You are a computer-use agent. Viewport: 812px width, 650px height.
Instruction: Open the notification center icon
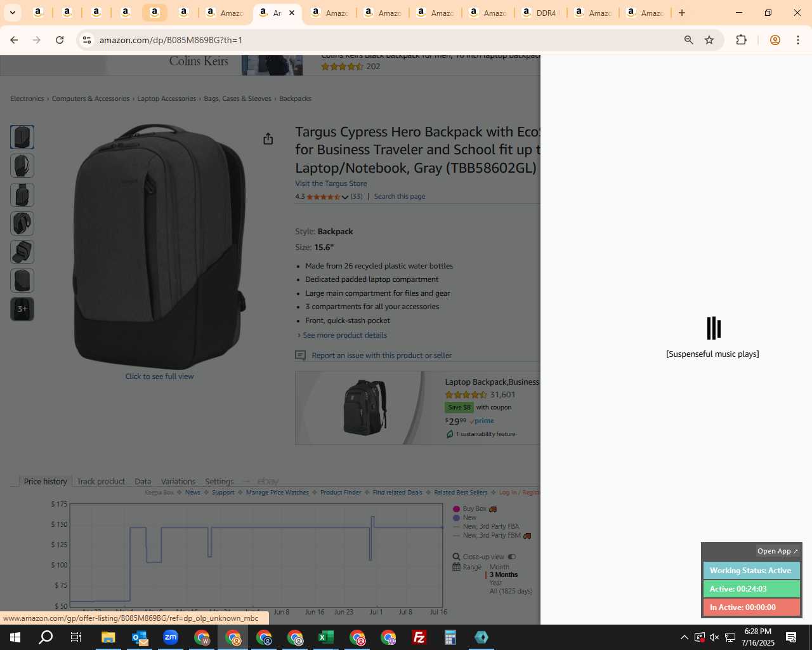click(x=791, y=637)
